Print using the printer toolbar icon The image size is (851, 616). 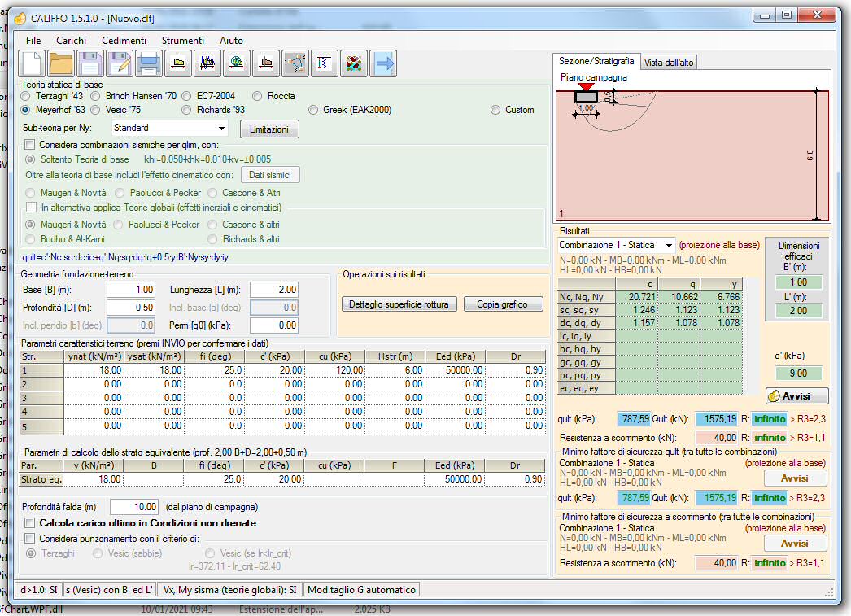coord(149,63)
